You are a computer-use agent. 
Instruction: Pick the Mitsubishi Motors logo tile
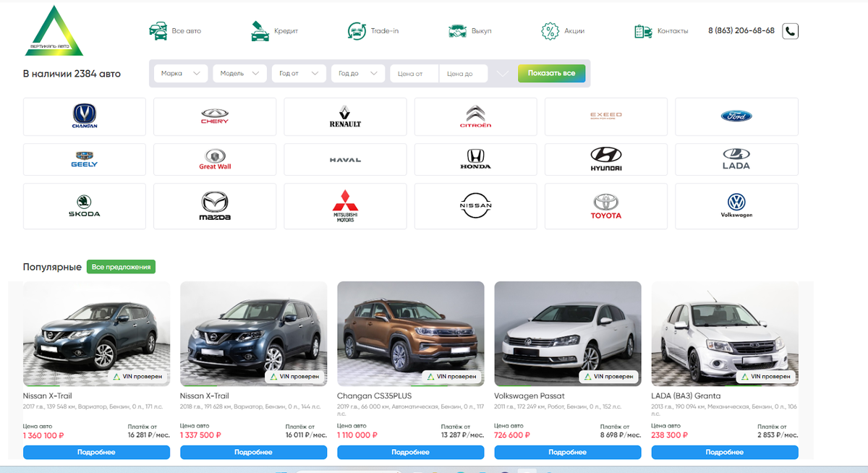point(345,206)
